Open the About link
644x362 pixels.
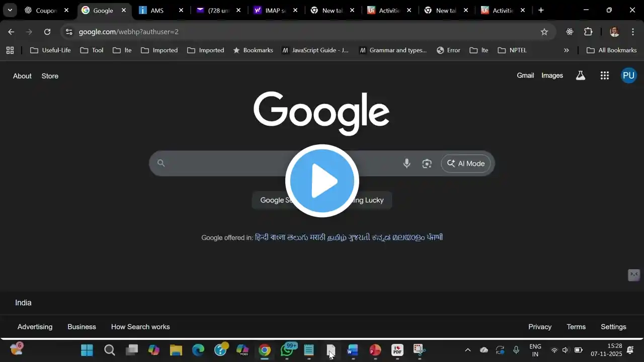[x=22, y=76]
